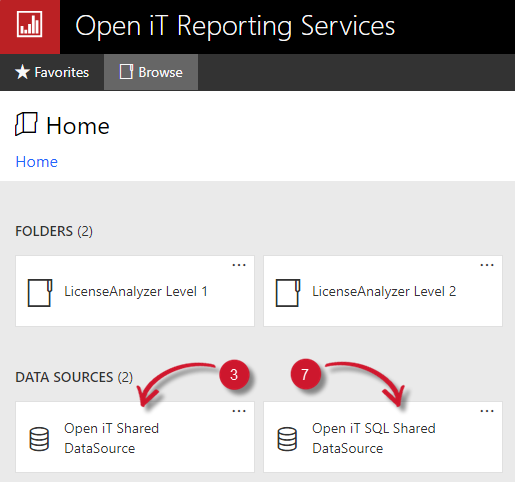This screenshot has height=482, width=515.
Task: Open ellipsis menu for Open iT SQL Shared DataSource
Action: [x=487, y=411]
